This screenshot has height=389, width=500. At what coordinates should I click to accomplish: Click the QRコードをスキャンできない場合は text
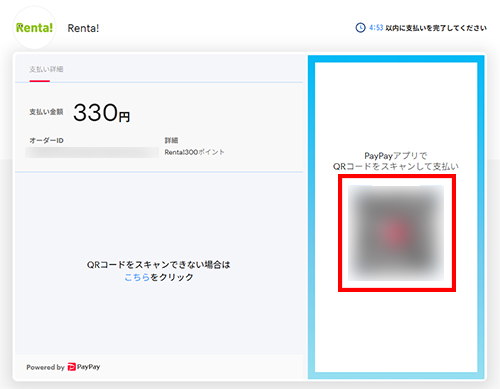(158, 265)
